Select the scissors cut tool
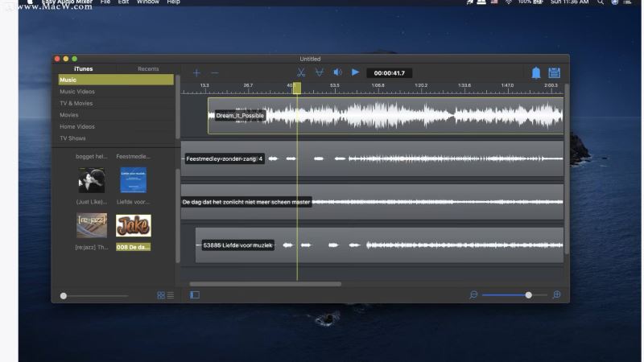This screenshot has width=644, height=362. point(301,72)
